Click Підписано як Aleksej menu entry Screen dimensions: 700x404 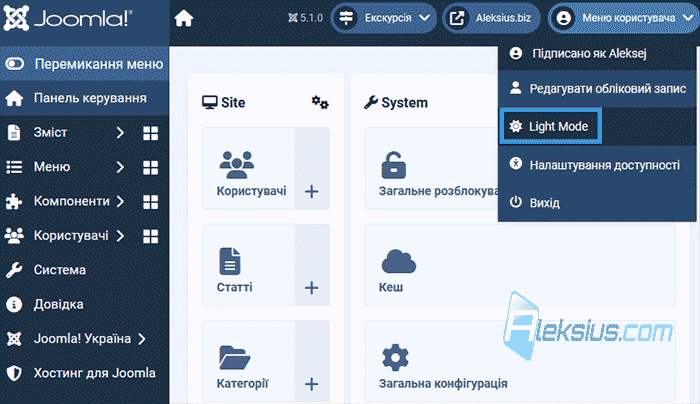click(597, 54)
